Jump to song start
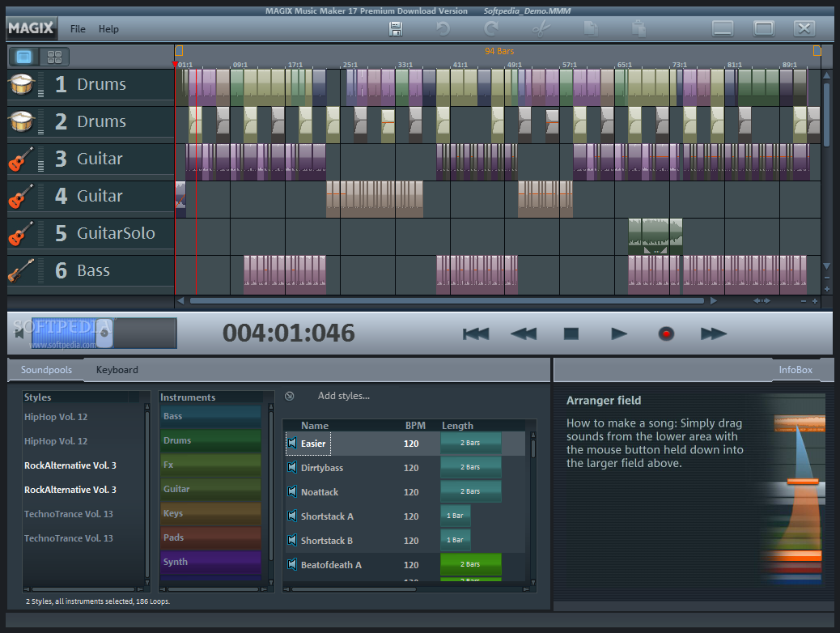 pos(476,334)
